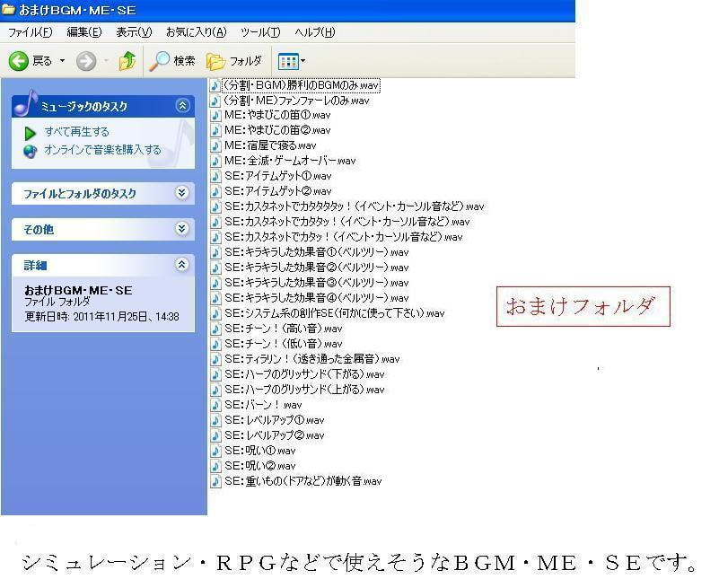Viewport: 719px width, 588px height.
Task: Click the grayed forward arrow button
Action: (x=86, y=61)
